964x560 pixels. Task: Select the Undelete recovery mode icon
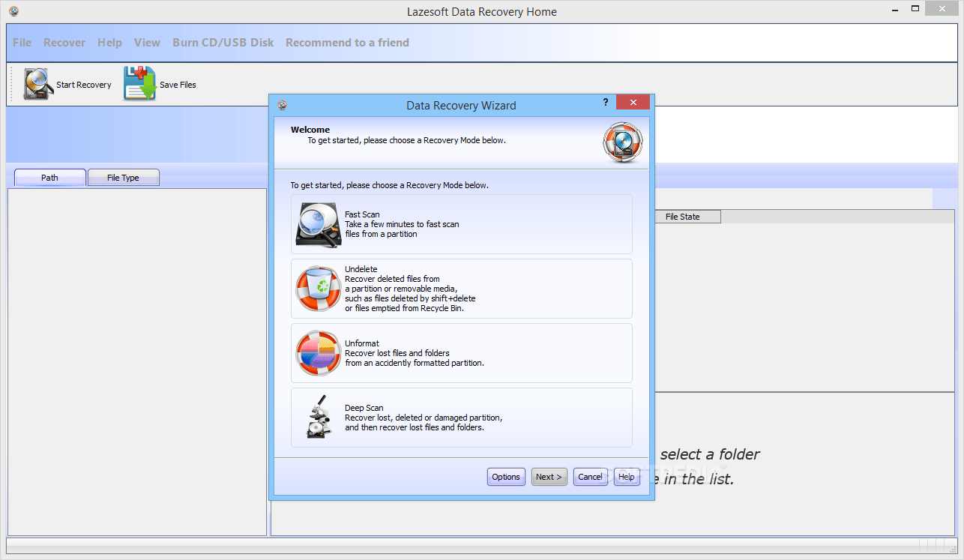[x=318, y=288]
